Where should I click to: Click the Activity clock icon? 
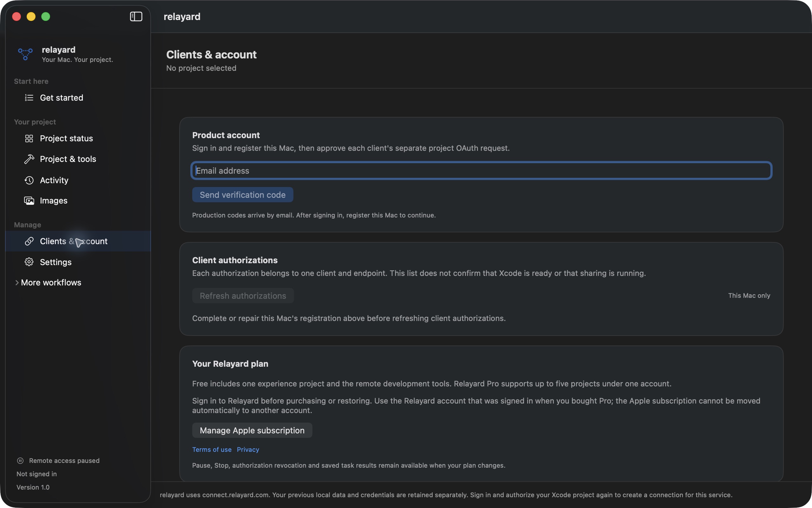[29, 180]
